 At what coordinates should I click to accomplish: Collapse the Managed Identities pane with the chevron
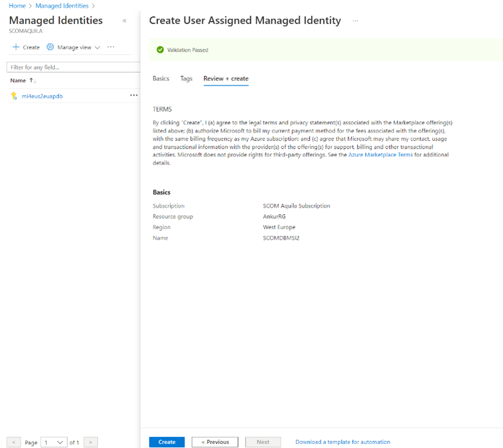point(124,20)
